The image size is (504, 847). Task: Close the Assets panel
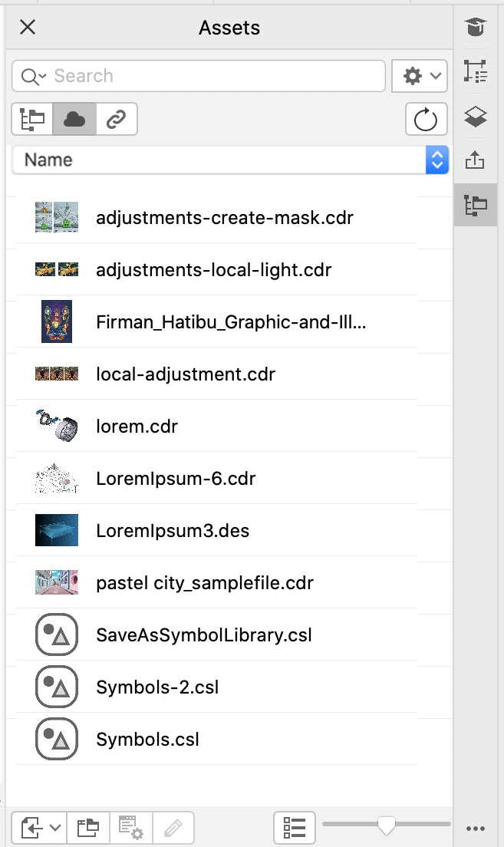click(x=28, y=28)
